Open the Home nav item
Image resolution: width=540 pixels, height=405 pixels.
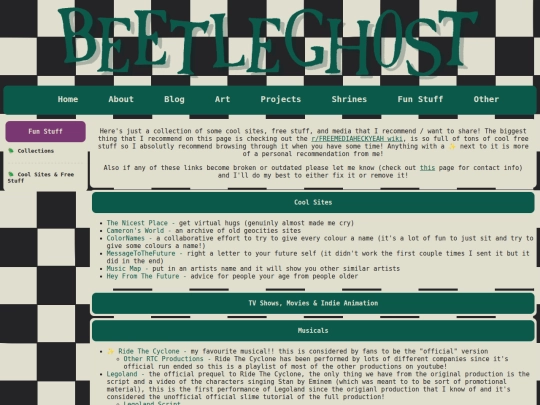(68, 99)
